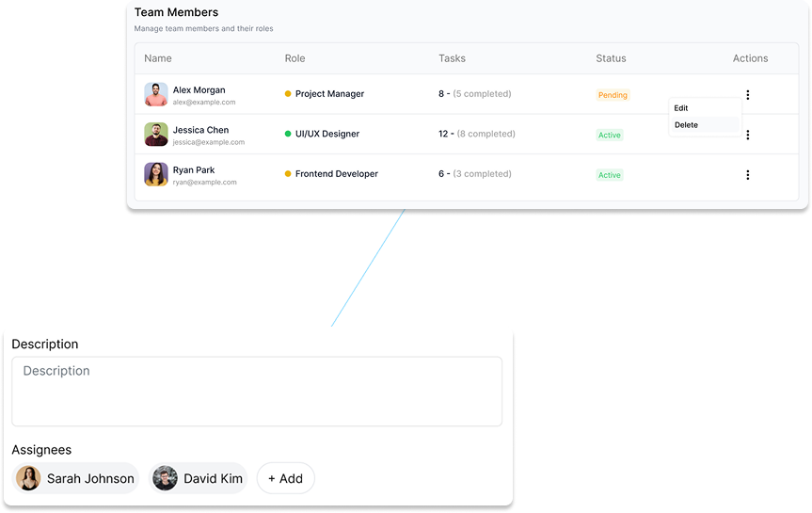The width and height of the screenshot is (812, 513).
Task: Click Alex Morgan's avatar picture
Action: tap(156, 95)
